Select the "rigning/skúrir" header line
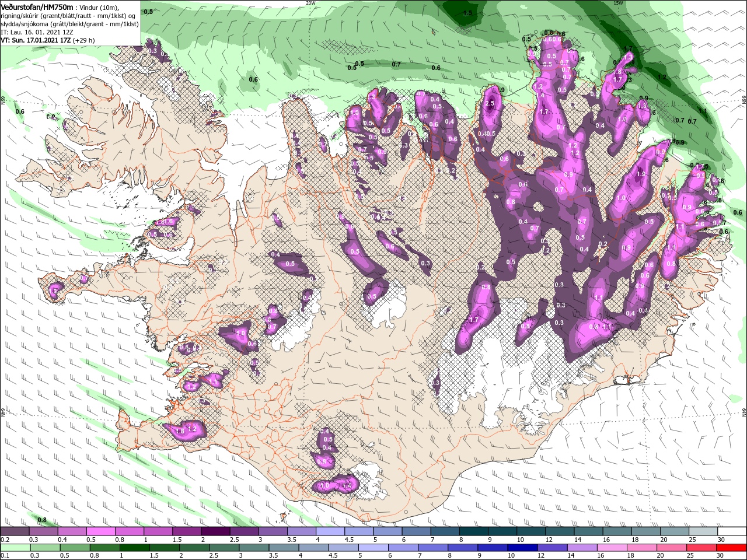 click(x=68, y=16)
